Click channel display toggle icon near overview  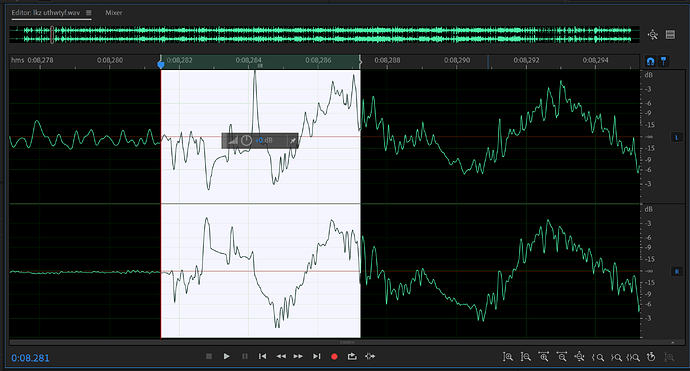[x=670, y=35]
